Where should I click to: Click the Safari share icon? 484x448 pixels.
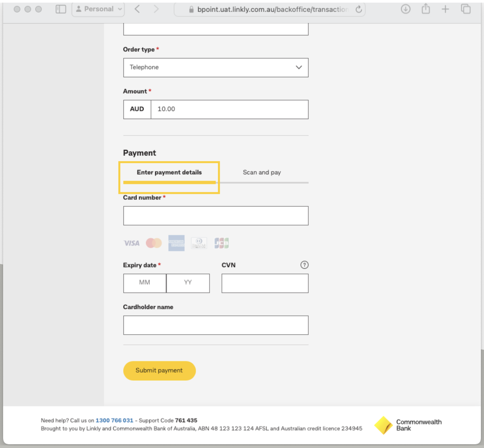pyautogui.click(x=425, y=9)
